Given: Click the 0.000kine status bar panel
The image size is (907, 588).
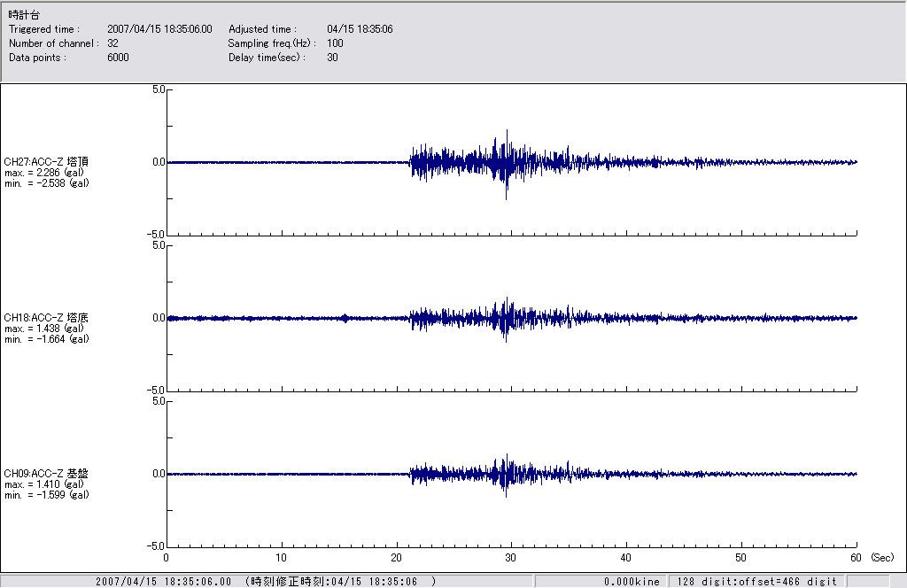Looking at the screenshot, I should [632, 582].
